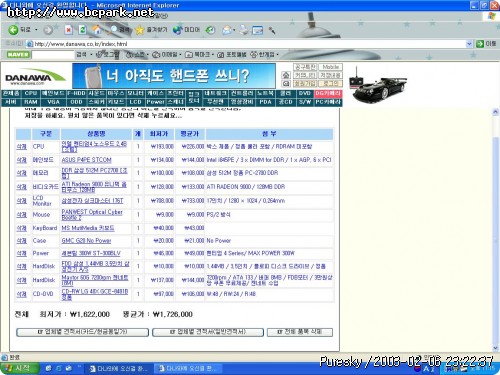
Task: Open the Media pane
Action: (x=187, y=30)
